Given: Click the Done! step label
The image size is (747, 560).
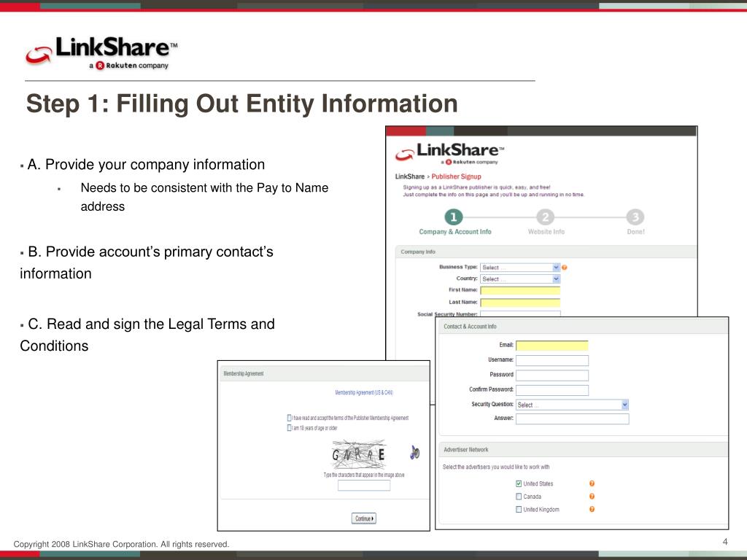Looking at the screenshot, I should (x=635, y=232).
